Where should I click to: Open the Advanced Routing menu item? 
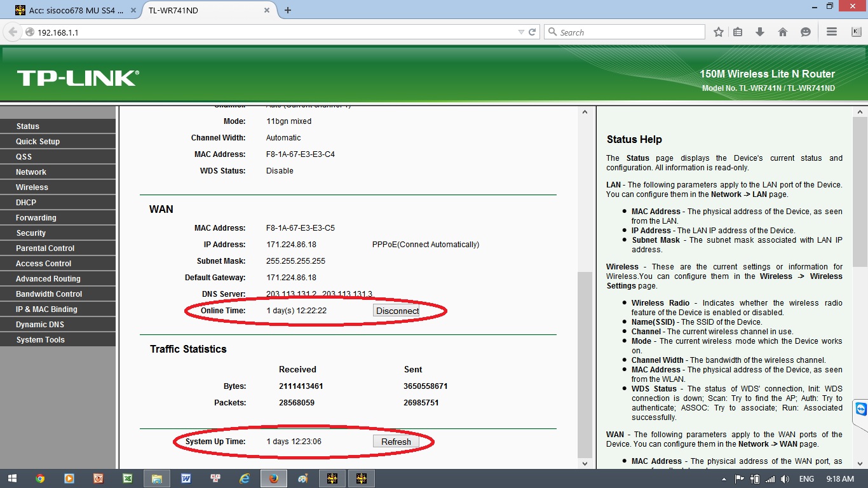click(x=58, y=278)
